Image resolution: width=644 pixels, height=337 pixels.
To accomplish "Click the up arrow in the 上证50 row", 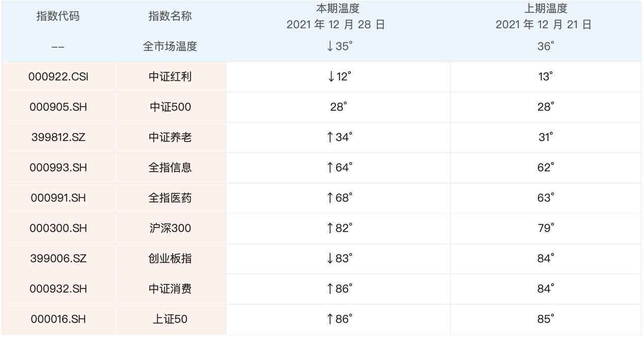I will tap(330, 319).
